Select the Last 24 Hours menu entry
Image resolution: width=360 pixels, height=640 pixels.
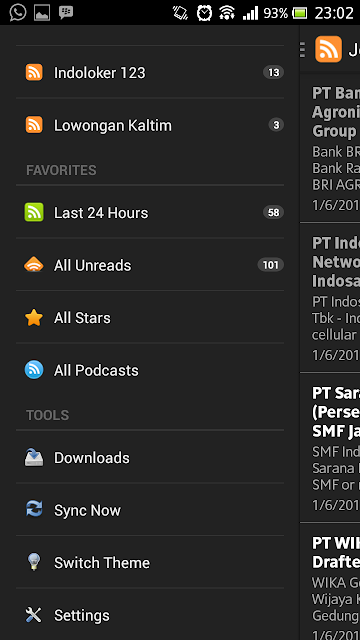pos(150,212)
